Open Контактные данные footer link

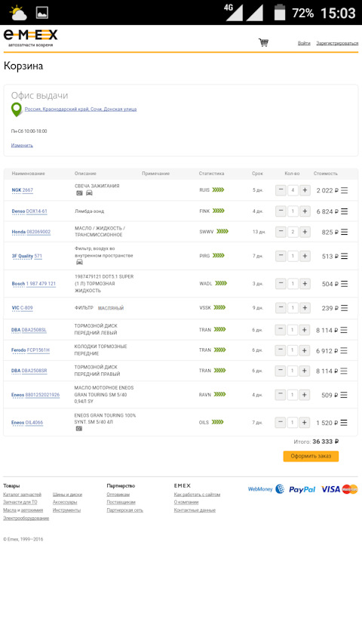[195, 510]
